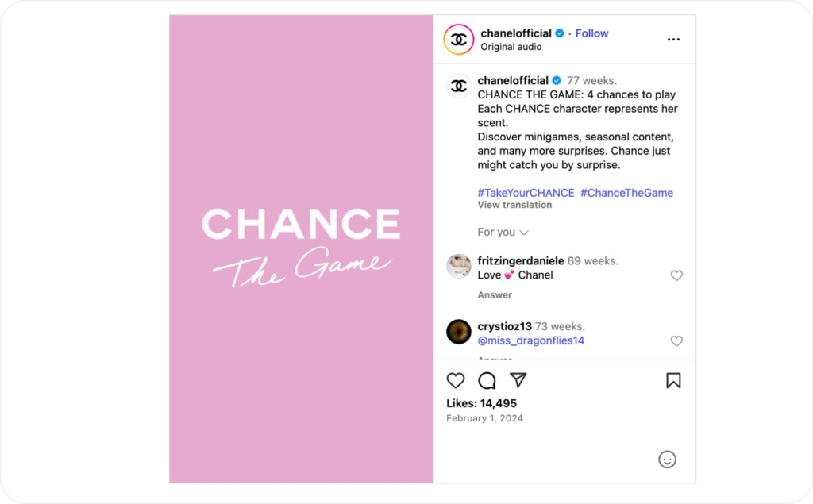Like fritzingerdaniele's comment with the heart

pyautogui.click(x=676, y=275)
